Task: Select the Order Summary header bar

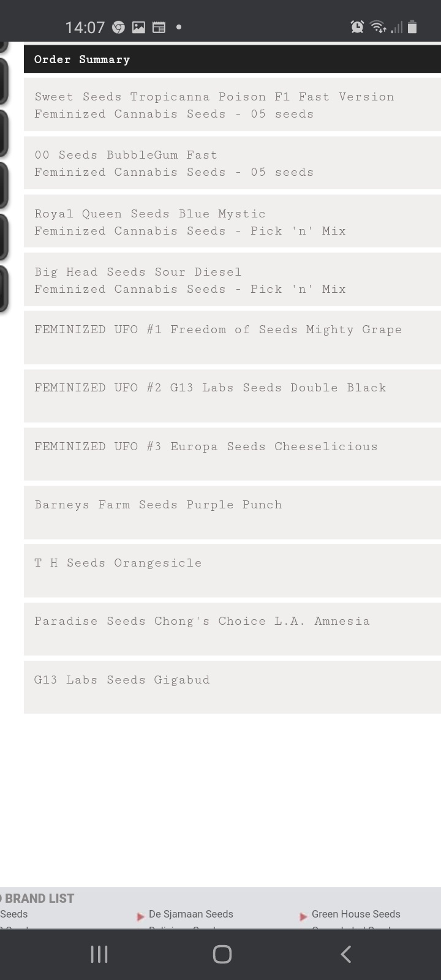Action: (x=232, y=59)
